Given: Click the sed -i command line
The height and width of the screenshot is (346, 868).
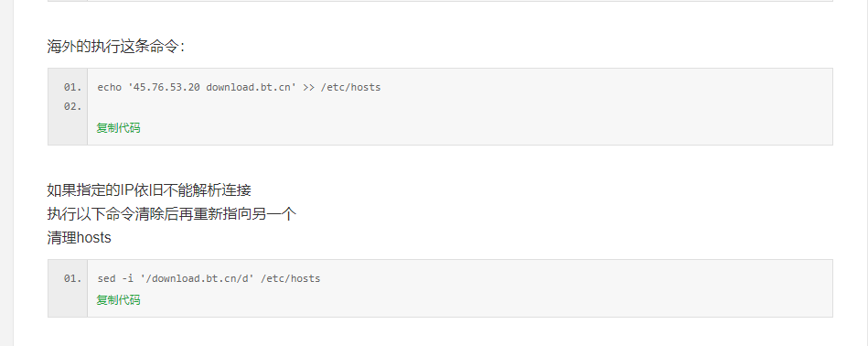Looking at the screenshot, I should [209, 278].
